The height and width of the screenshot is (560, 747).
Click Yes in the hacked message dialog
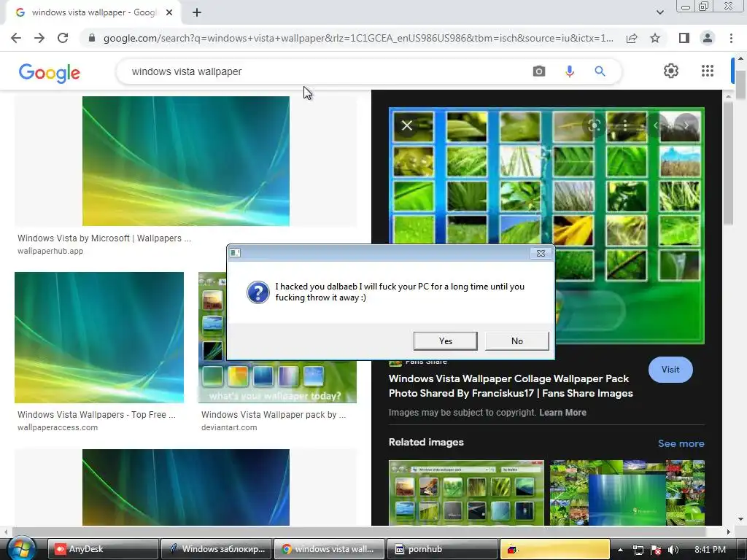[446, 341]
